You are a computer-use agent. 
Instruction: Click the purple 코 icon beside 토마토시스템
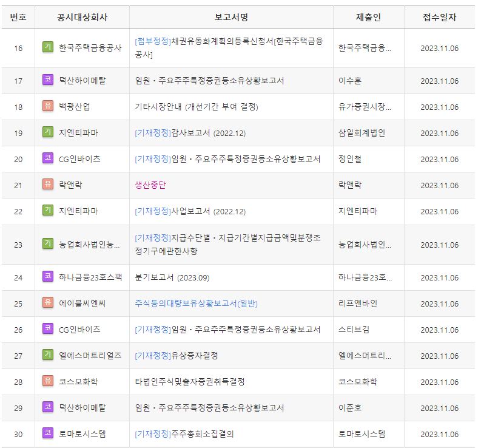pyautogui.click(x=48, y=433)
